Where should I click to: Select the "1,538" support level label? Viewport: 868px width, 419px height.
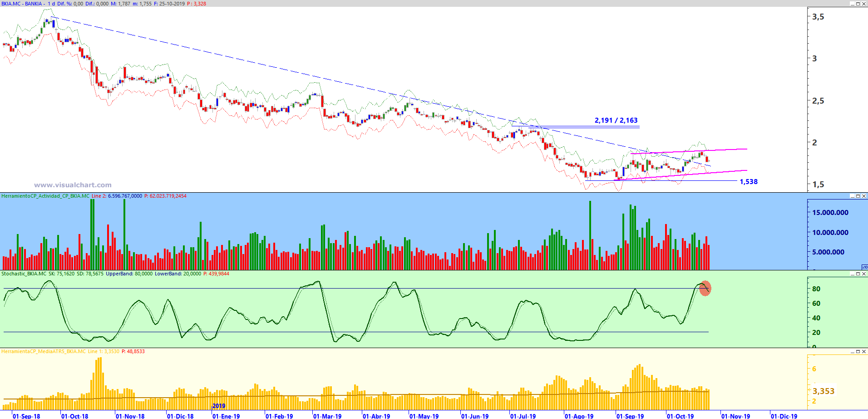click(749, 182)
